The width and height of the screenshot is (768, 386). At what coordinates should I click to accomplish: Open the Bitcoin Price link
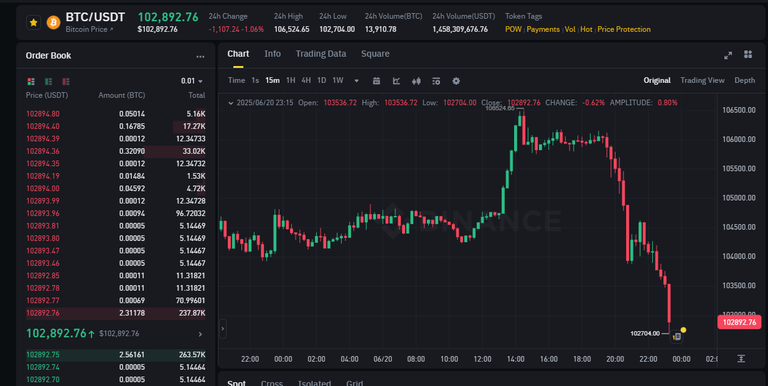coord(89,29)
